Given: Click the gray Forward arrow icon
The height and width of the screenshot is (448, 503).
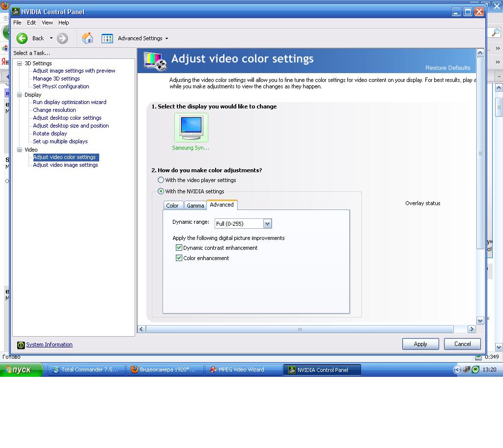Looking at the screenshot, I should [62, 38].
